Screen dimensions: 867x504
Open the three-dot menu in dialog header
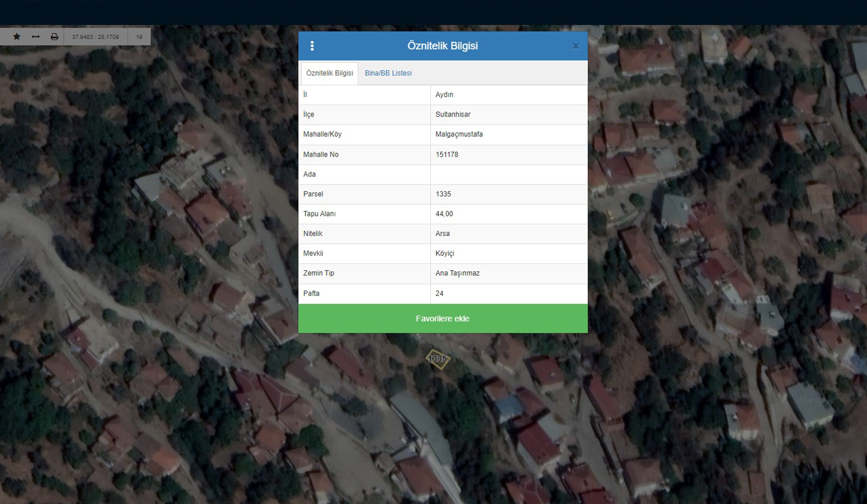tap(312, 46)
